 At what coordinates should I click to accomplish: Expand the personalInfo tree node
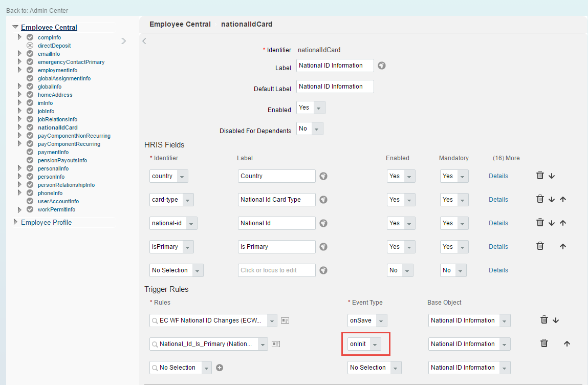coord(19,168)
